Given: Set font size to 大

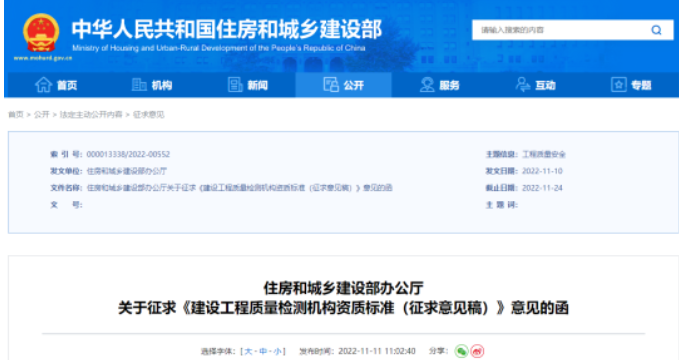Looking at the screenshot, I should [248, 351].
